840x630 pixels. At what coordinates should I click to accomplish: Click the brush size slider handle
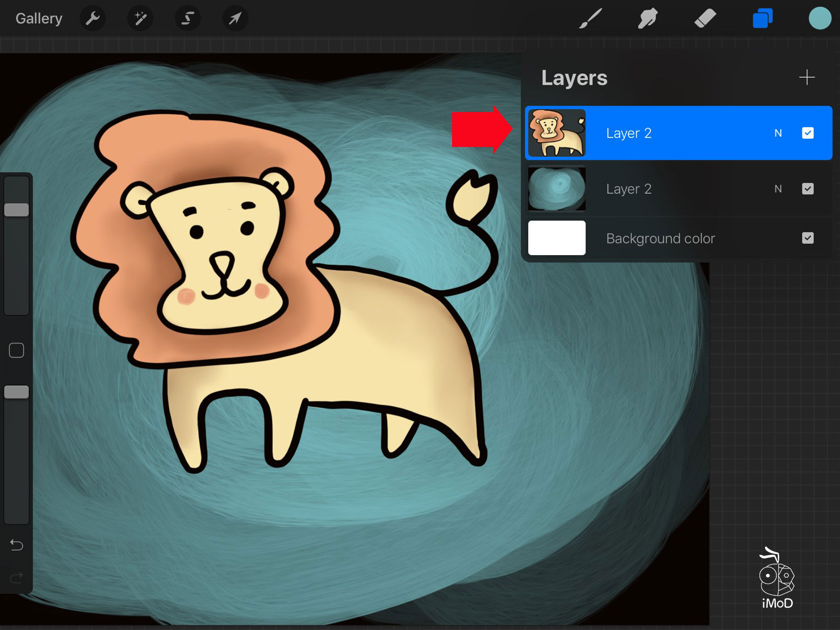tap(16, 210)
